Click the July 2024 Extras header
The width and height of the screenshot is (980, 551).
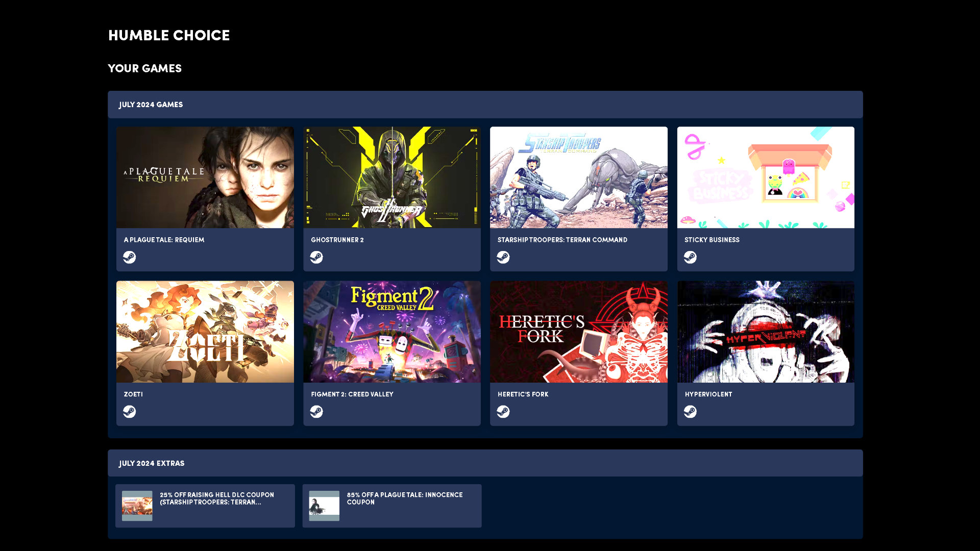point(485,463)
